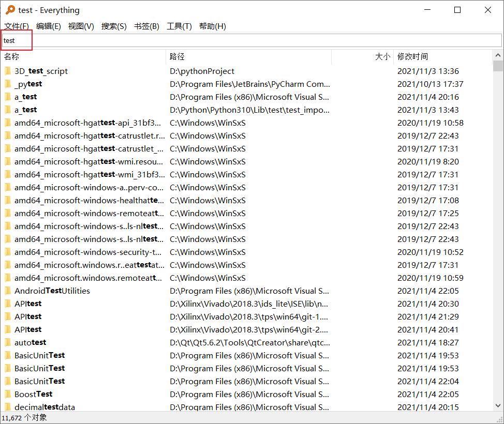
Task: Open the 文件(F) menu
Action: (16, 26)
